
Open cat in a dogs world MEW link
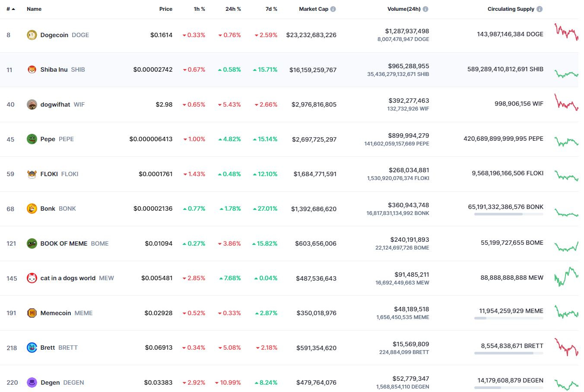[x=77, y=278]
